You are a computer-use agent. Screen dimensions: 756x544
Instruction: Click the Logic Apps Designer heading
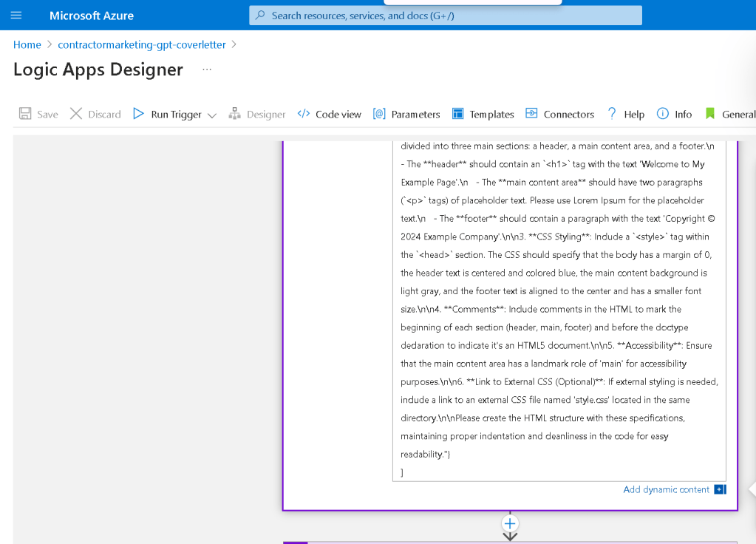pyautogui.click(x=98, y=70)
